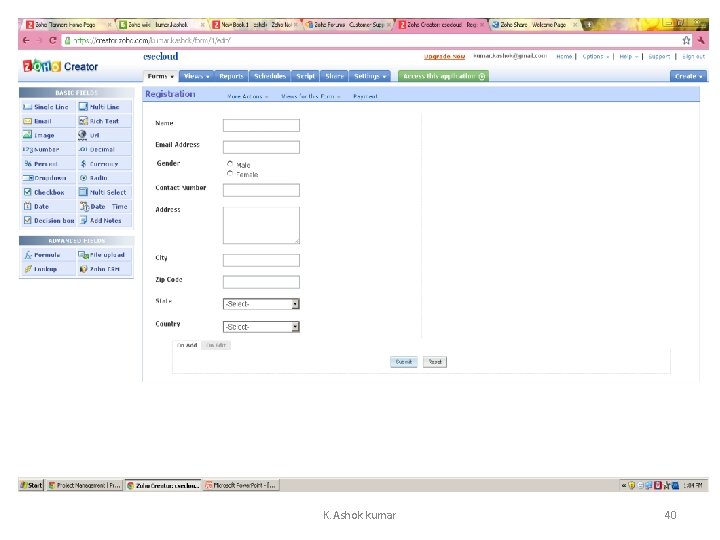
Task: Select the Multi Line field icon
Action: pos(83,107)
